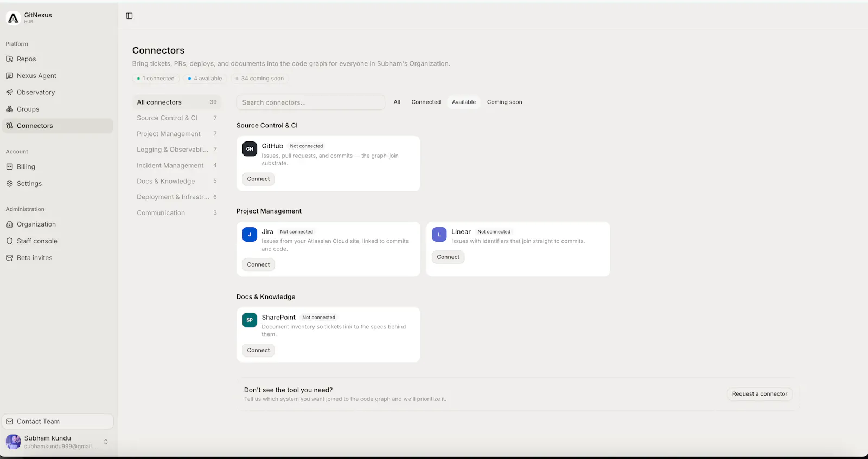868x459 pixels.
Task: Select the Available filter tab
Action: click(x=464, y=102)
